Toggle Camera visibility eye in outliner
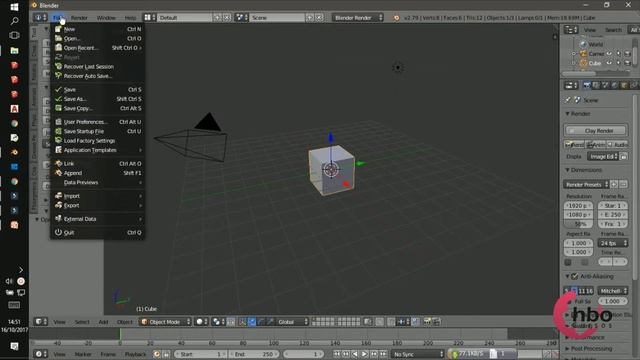Image resolution: width=640 pixels, height=360 pixels. tap(609, 53)
